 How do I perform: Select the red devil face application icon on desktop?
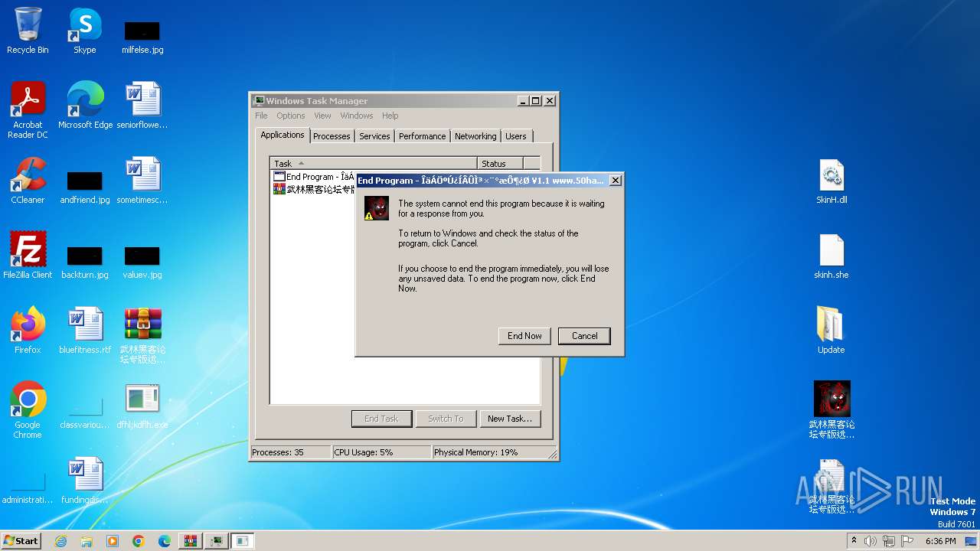831,409
